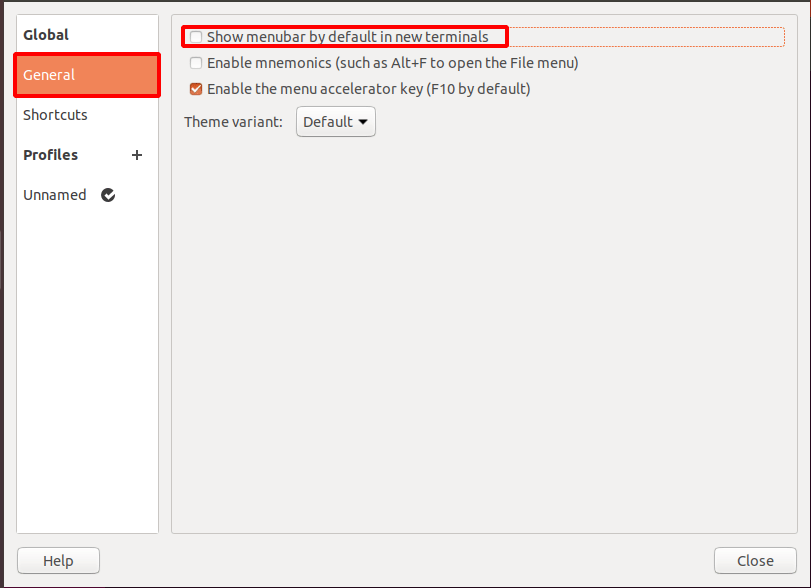Switch to the Shortcuts section
The height and width of the screenshot is (588, 811).
pos(56,115)
